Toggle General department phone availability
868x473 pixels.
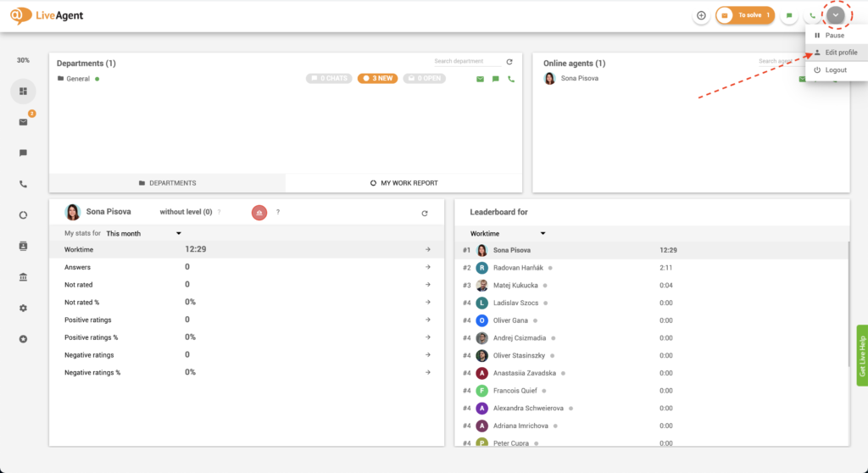pyautogui.click(x=511, y=79)
